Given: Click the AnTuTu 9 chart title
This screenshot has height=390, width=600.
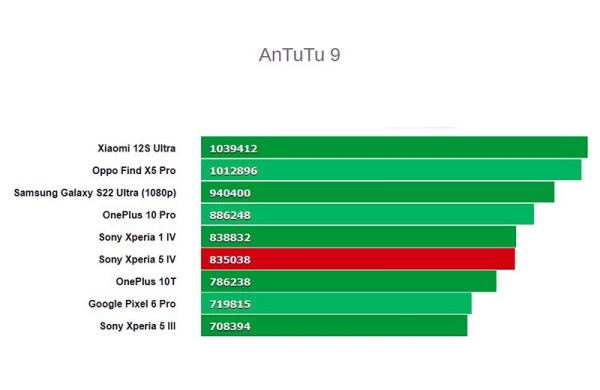Looking at the screenshot, I should click(299, 55).
